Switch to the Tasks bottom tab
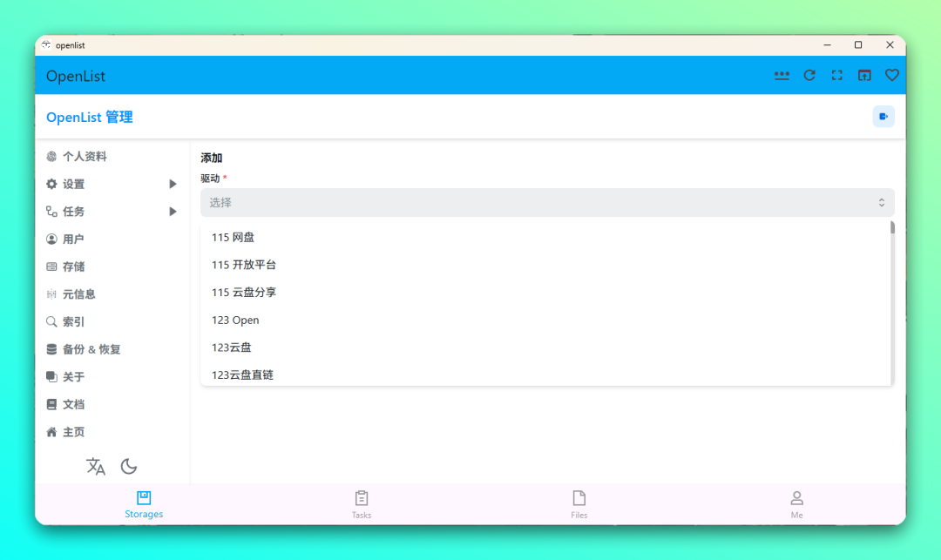 (362, 503)
